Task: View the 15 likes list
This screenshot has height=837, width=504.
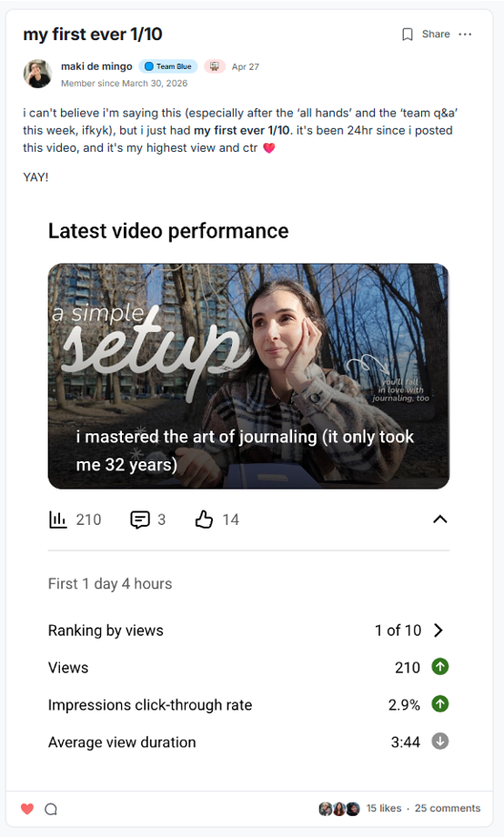Action: pyautogui.click(x=384, y=808)
